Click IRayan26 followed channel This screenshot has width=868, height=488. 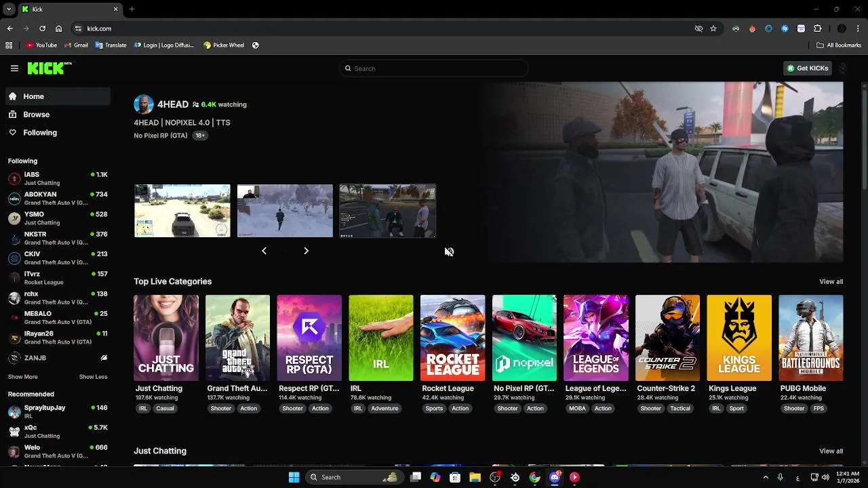58,338
